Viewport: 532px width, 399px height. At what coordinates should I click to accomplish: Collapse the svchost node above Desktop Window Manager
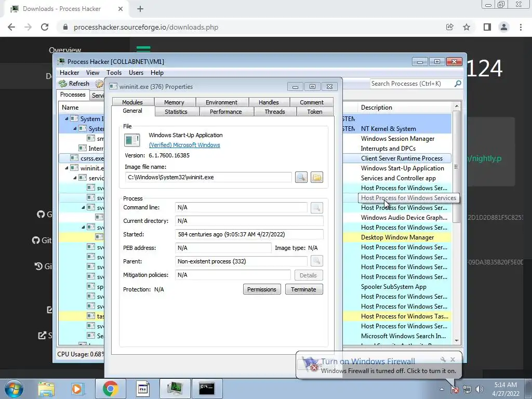coord(83,227)
